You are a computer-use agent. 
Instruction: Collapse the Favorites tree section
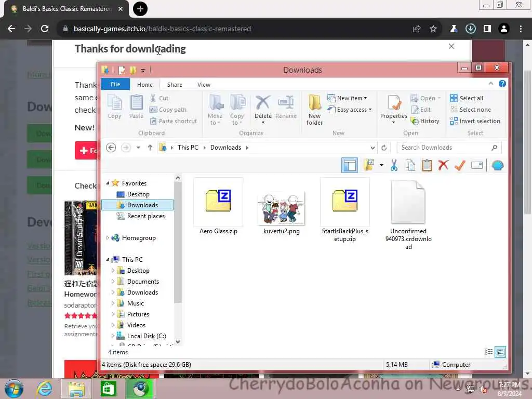point(108,183)
